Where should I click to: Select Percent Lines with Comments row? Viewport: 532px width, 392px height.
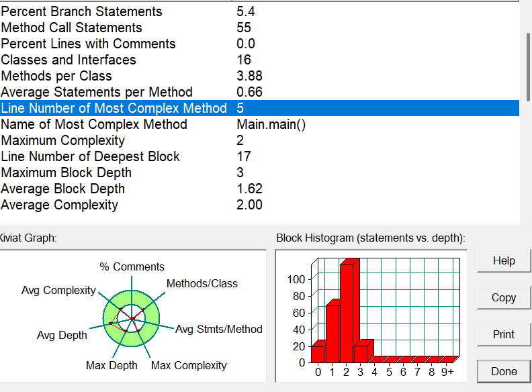pyautogui.click(x=259, y=44)
